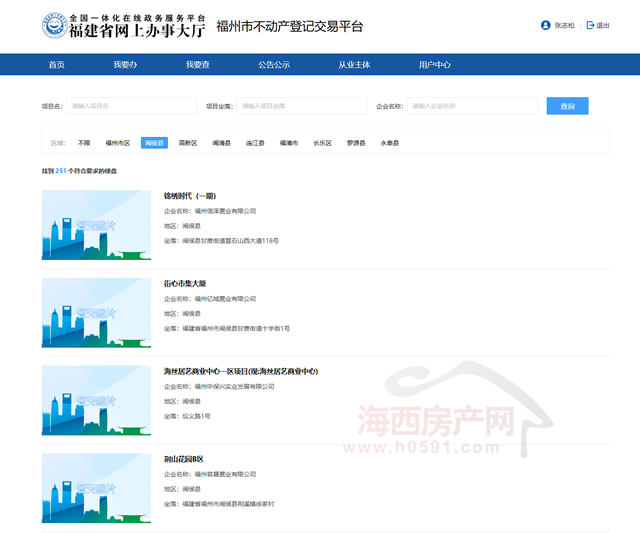The width and height of the screenshot is (640, 533).
Task: Open the 我要办 menu item
Action: [x=125, y=64]
